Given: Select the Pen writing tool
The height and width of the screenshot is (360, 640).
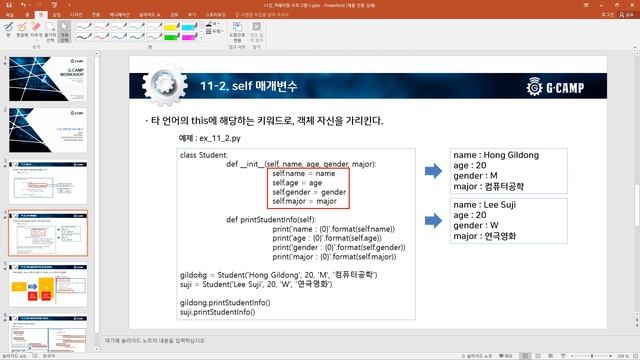Looking at the screenshot, I should tap(8, 30).
